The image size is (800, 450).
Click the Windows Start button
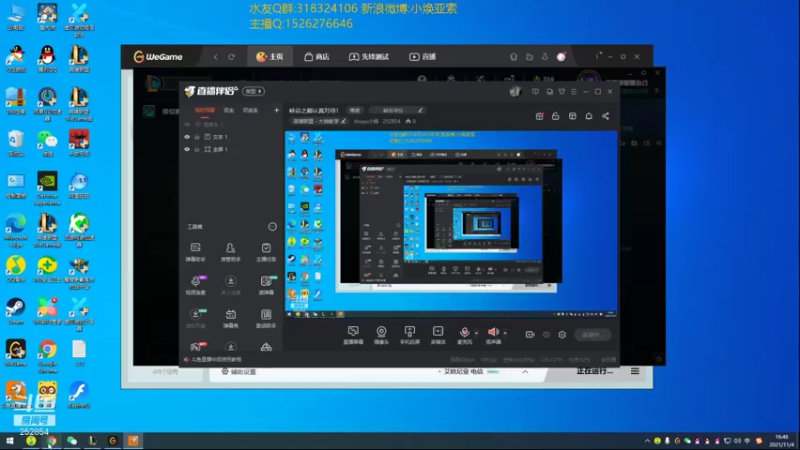pos(10,441)
